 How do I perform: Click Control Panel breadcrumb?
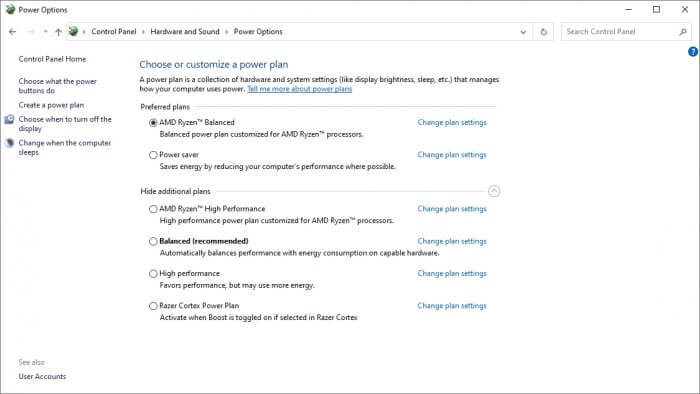coord(114,32)
